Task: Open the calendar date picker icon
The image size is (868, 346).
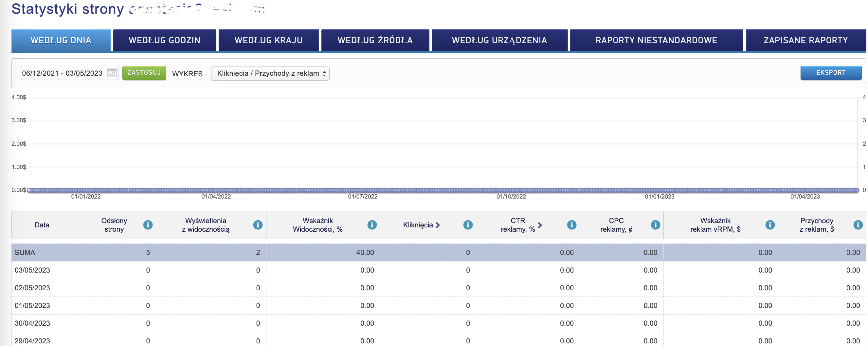Action: tap(112, 73)
